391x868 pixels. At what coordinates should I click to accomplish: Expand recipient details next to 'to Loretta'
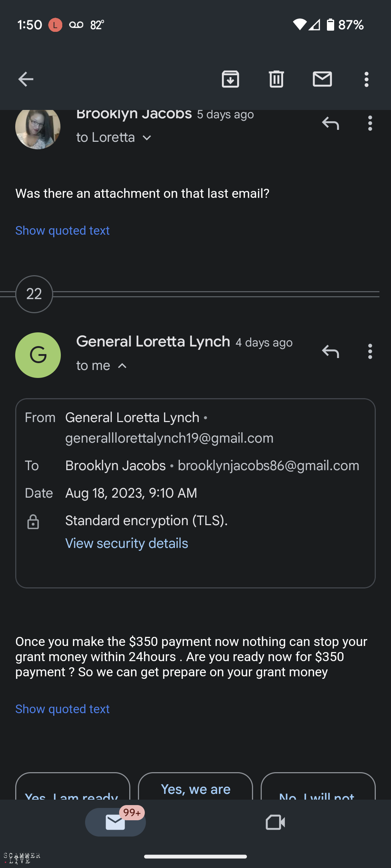tap(147, 138)
